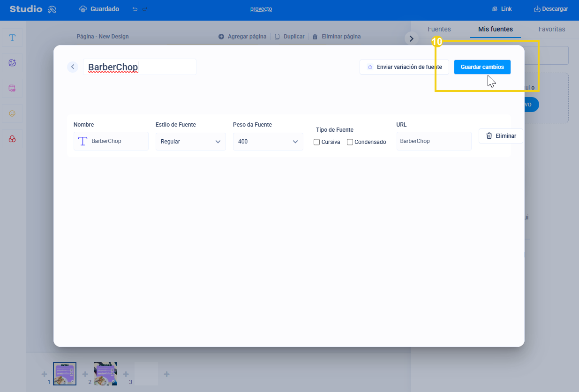
Task: Click Duplicar page option
Action: [290, 37]
